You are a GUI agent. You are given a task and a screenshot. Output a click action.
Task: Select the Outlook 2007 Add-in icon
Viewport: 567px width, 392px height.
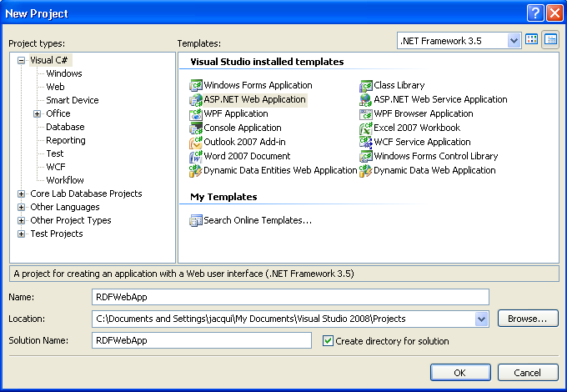pyautogui.click(x=196, y=142)
